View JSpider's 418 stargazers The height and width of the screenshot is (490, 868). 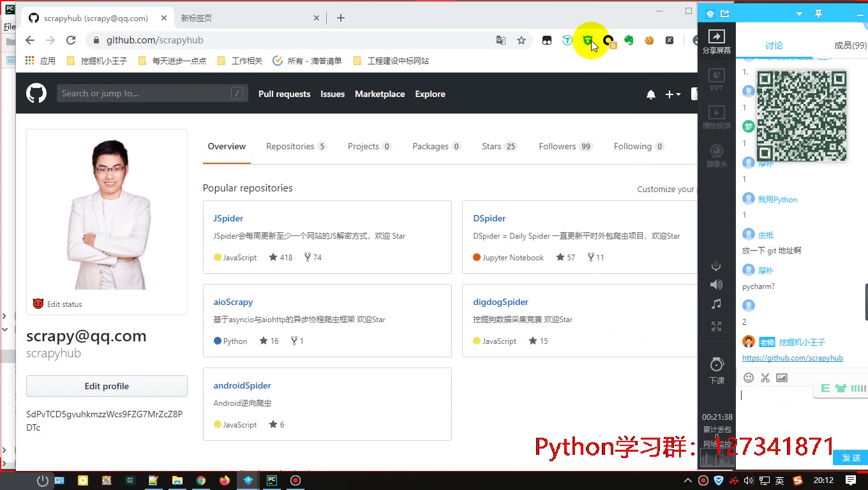pyautogui.click(x=281, y=258)
